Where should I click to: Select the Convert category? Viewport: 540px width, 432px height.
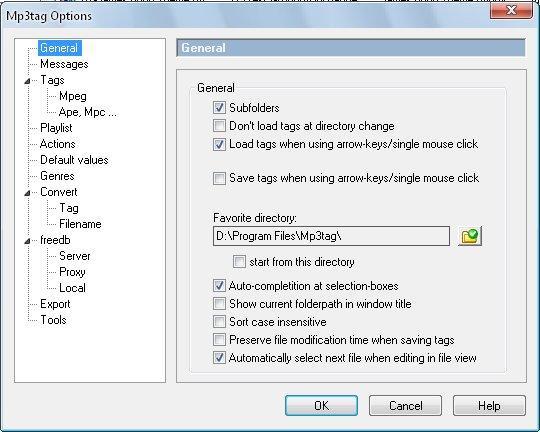(x=59, y=192)
